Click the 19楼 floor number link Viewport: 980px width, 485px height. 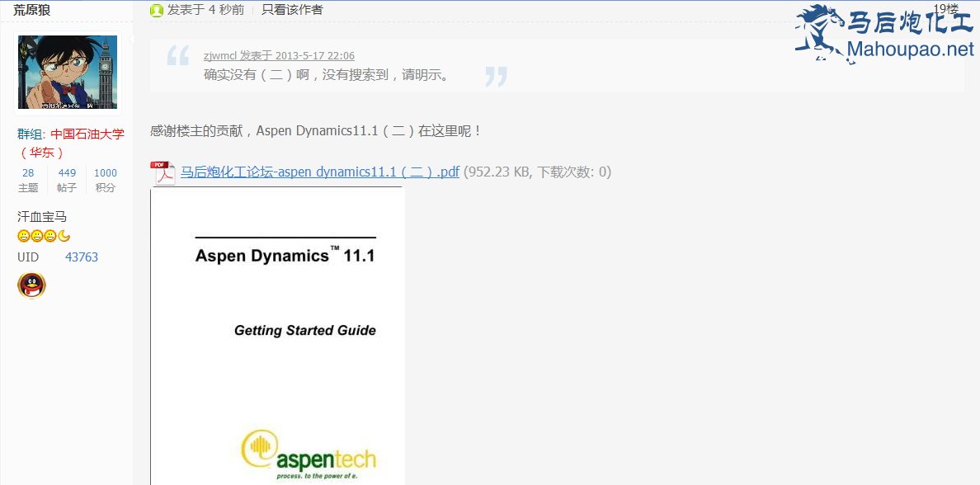click(x=946, y=9)
